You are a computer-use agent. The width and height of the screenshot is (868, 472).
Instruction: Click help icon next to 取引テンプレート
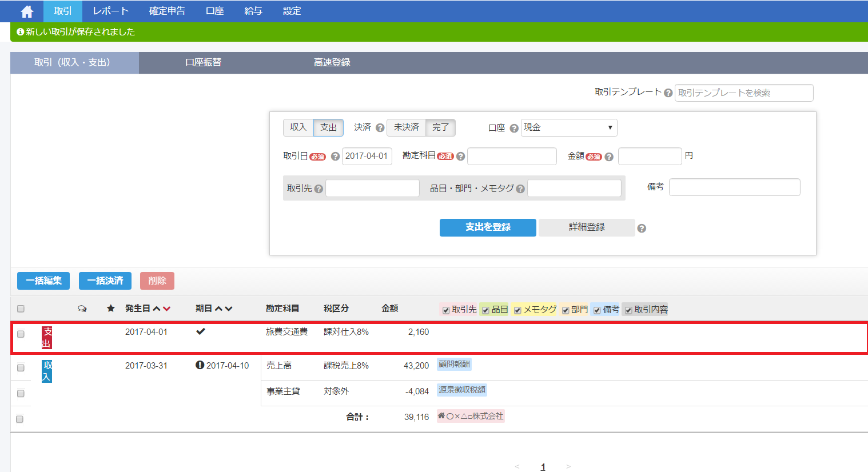668,93
